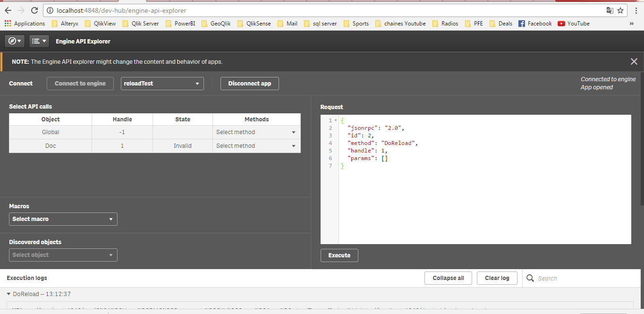
Task: Open the Select macro dropdown
Action: click(63, 219)
